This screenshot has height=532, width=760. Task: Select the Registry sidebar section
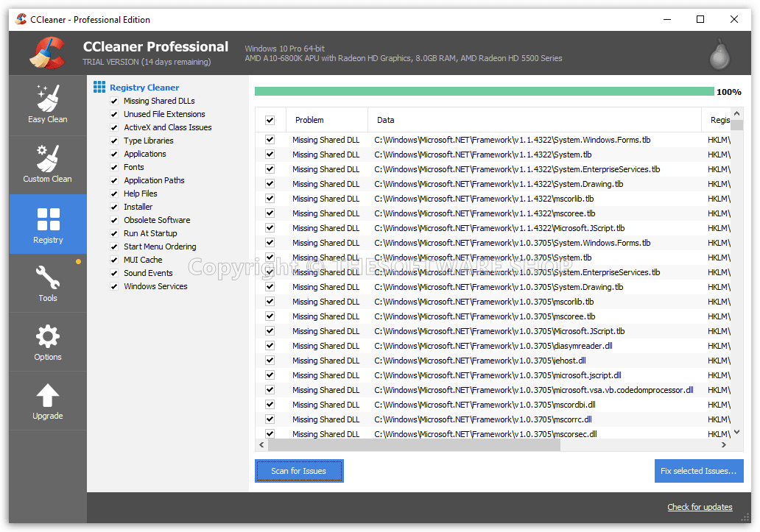pyautogui.click(x=47, y=224)
